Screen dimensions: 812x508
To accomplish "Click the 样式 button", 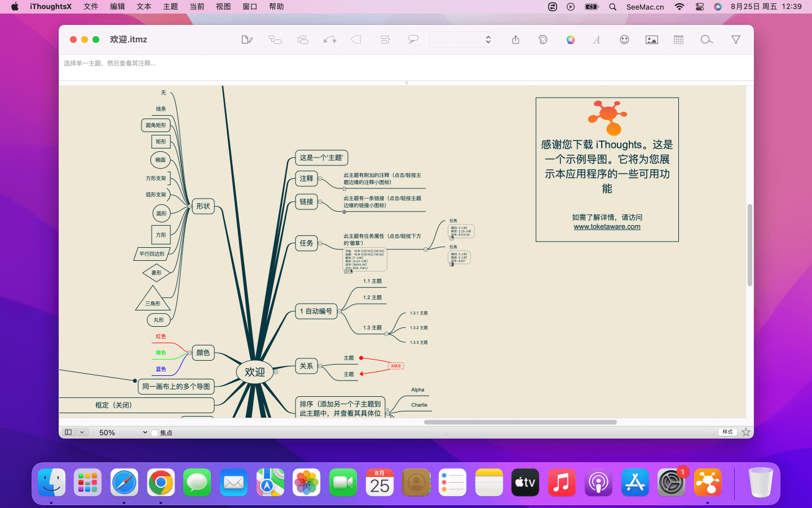I will [727, 432].
